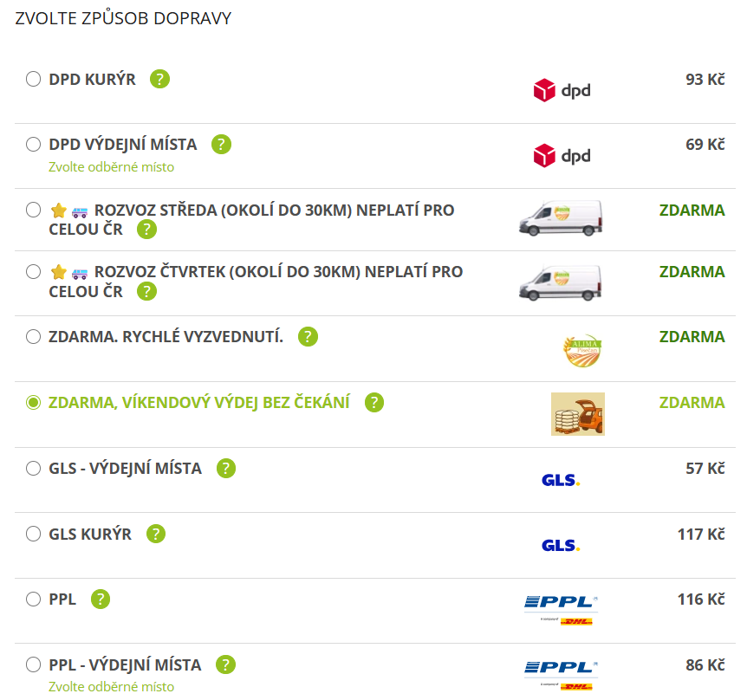
Task: Choose GLS Kurýr delivery radio option
Action: point(33,535)
